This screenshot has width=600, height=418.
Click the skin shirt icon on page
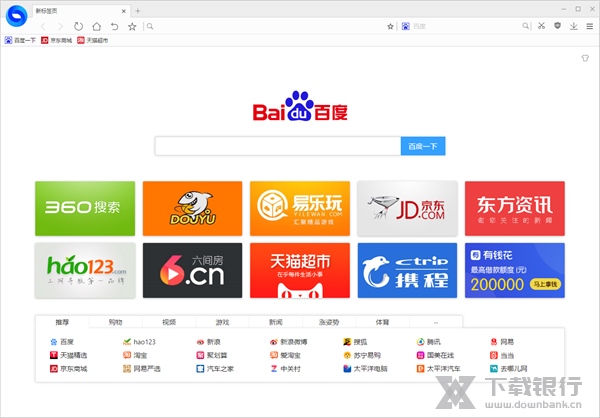point(585,59)
